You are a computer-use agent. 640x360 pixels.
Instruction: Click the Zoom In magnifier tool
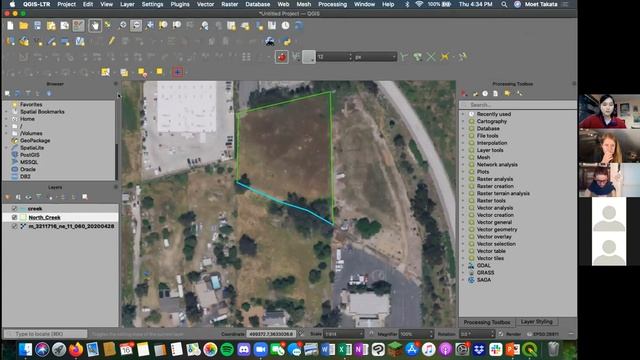click(122, 26)
